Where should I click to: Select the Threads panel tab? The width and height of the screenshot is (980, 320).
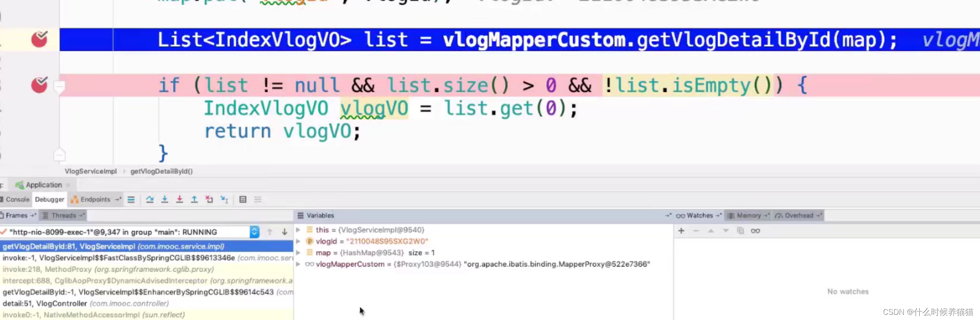click(63, 215)
